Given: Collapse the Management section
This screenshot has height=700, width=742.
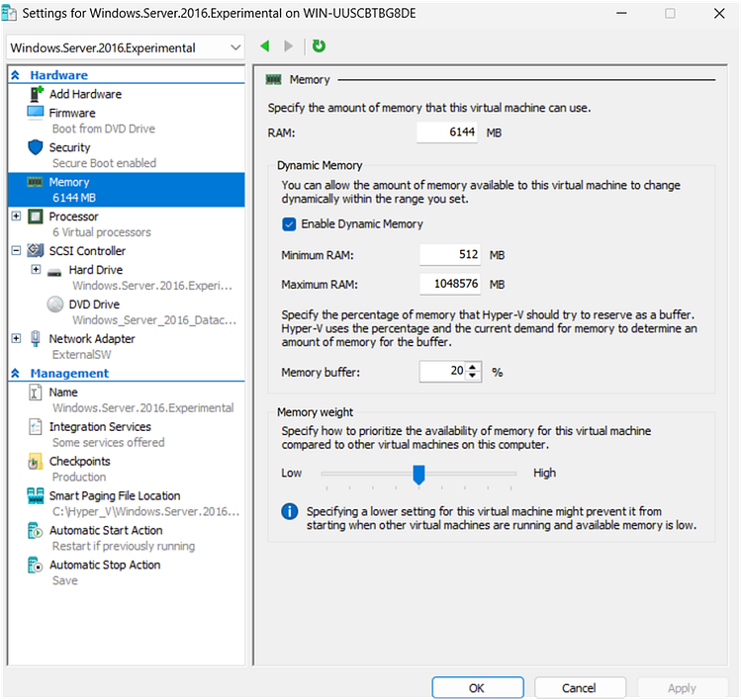Looking at the screenshot, I should (15, 373).
